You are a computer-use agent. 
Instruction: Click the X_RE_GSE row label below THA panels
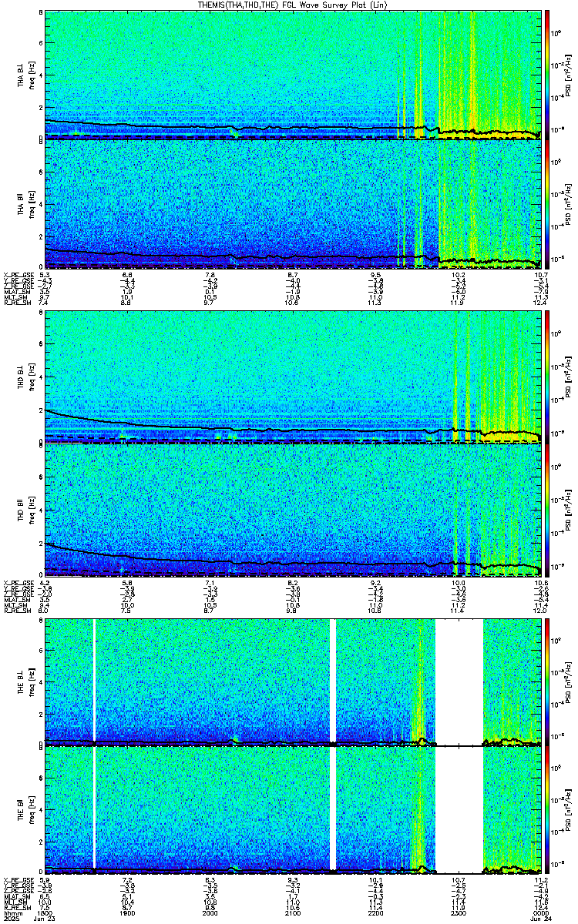(x=17, y=274)
